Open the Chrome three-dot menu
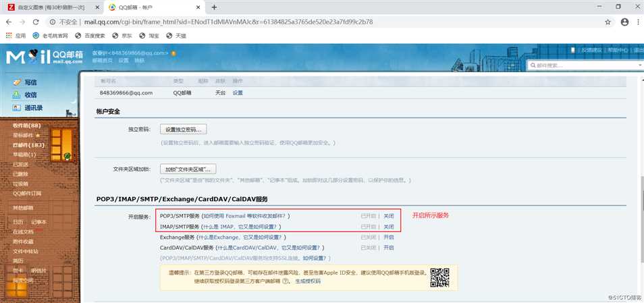 [x=639, y=22]
